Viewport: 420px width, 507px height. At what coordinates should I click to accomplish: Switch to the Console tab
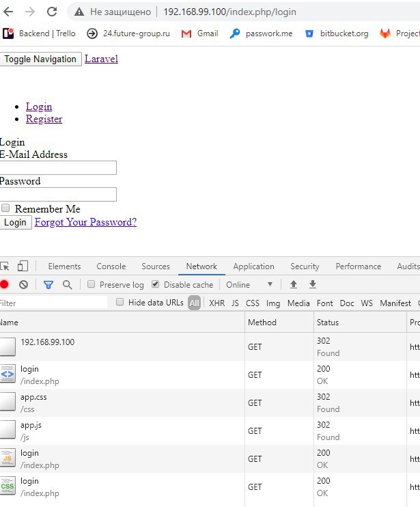111,266
